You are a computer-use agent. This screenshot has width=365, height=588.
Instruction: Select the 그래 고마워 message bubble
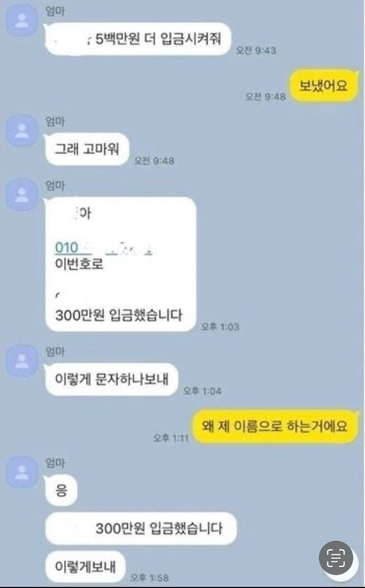(87, 149)
